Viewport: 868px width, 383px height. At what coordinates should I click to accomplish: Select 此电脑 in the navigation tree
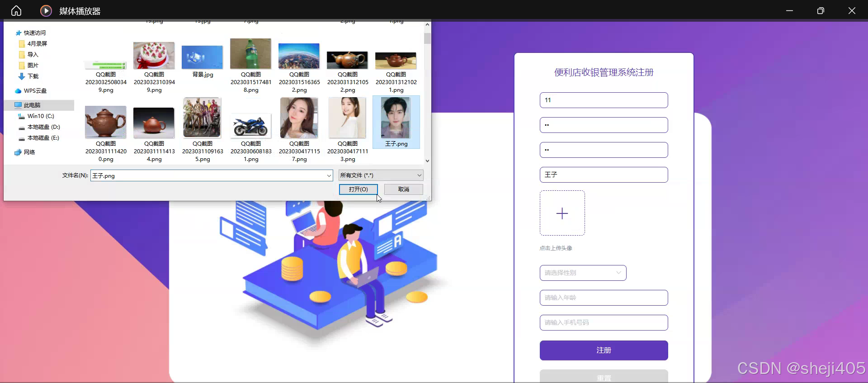[x=39, y=105]
